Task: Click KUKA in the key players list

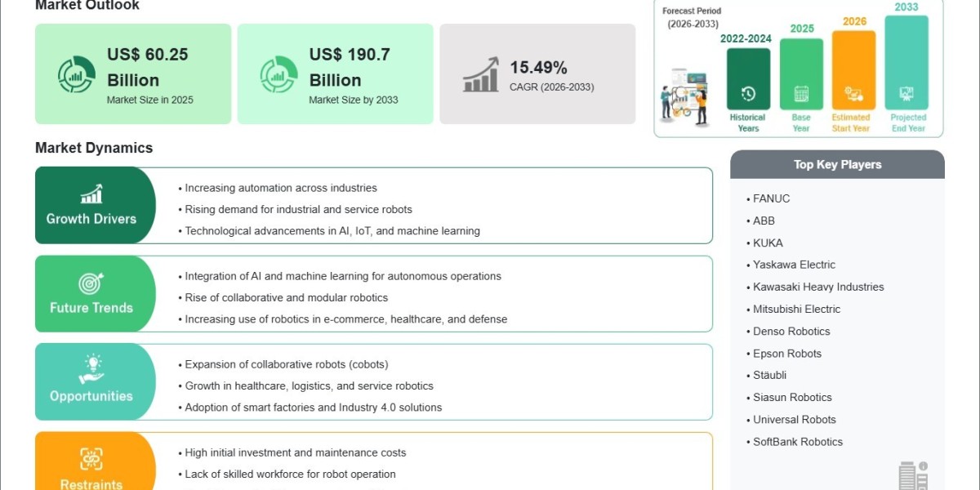Action: pos(768,243)
